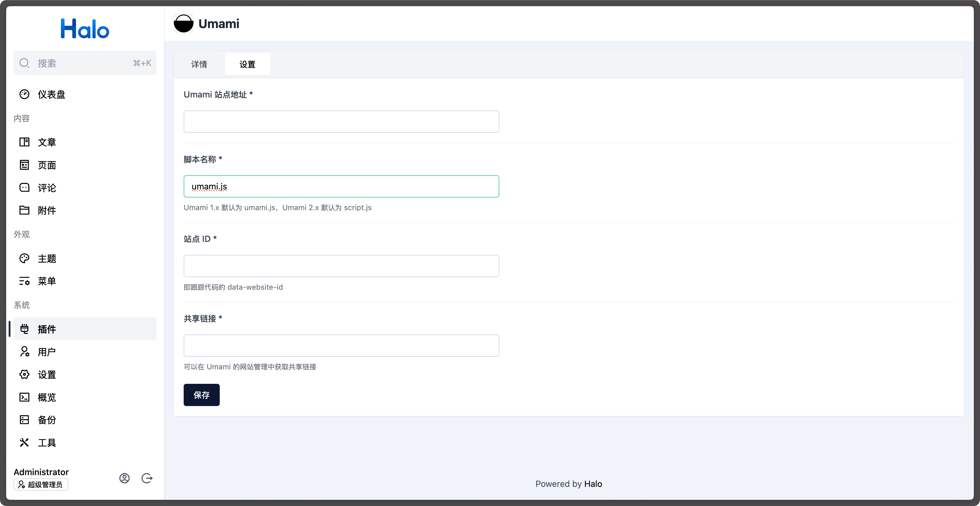The image size is (980, 506).
Task: Click the comments (评论) bubble icon
Action: point(24,188)
